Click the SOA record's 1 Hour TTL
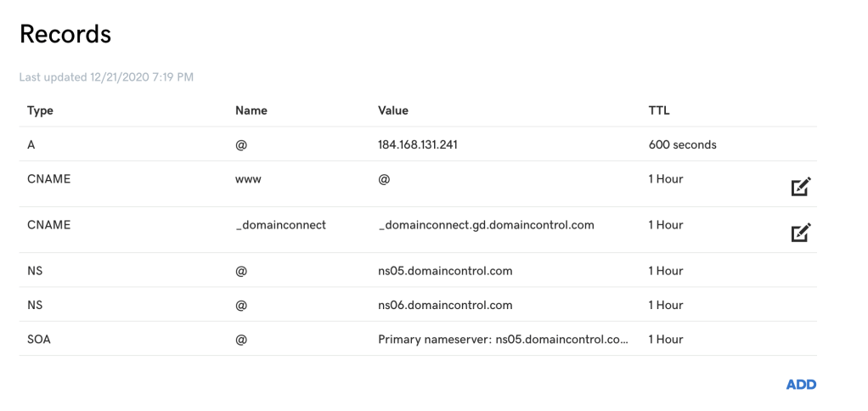 [665, 339]
